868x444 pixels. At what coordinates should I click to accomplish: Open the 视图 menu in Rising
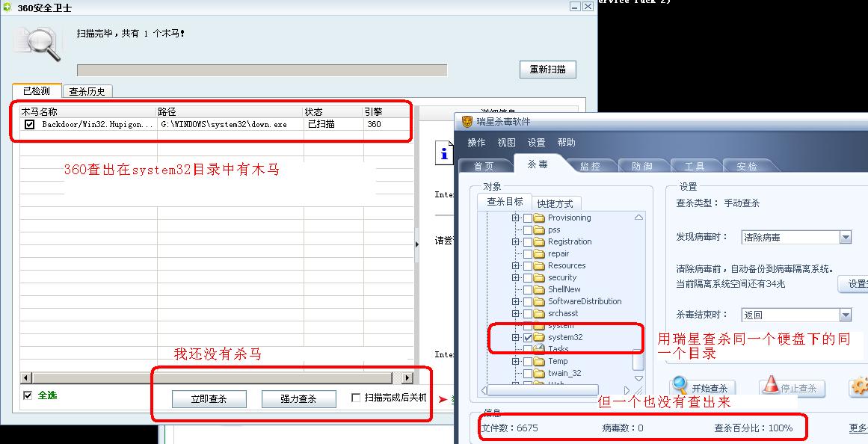click(506, 143)
